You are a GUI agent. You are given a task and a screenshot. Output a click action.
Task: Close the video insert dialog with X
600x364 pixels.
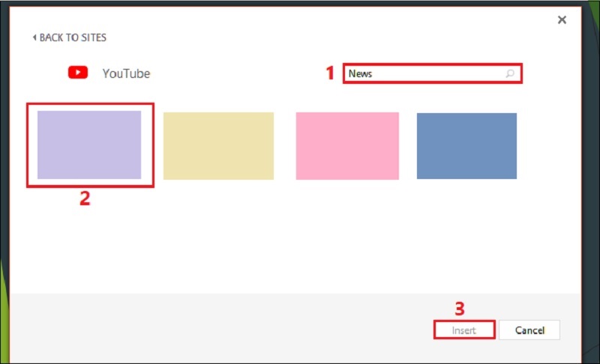pyautogui.click(x=562, y=20)
